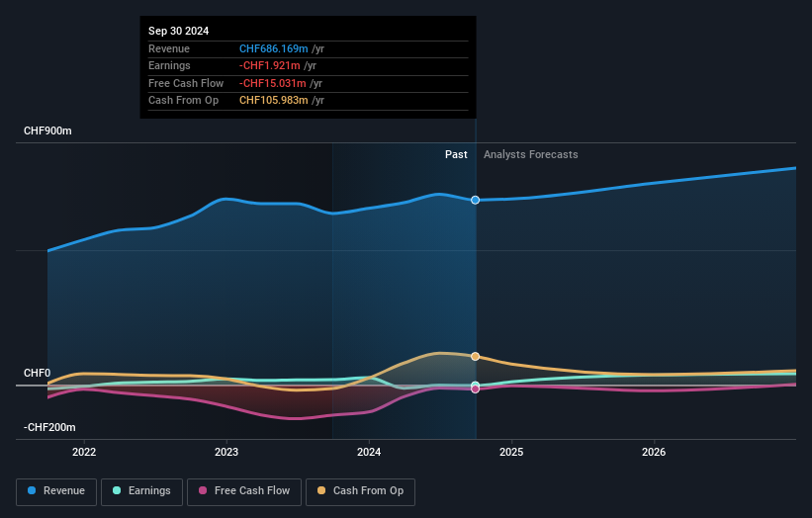Click the Sep 30 2024 tooltip date
Screen dimensions: 812x518
[179, 31]
